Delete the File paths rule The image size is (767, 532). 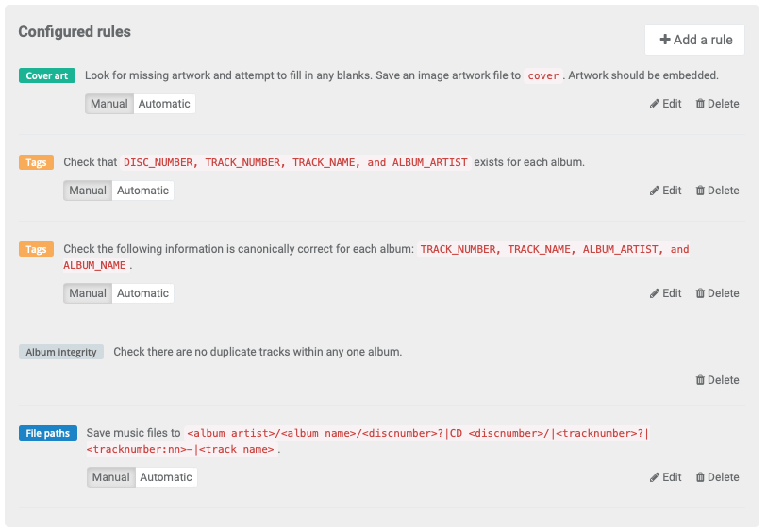pyautogui.click(x=717, y=477)
